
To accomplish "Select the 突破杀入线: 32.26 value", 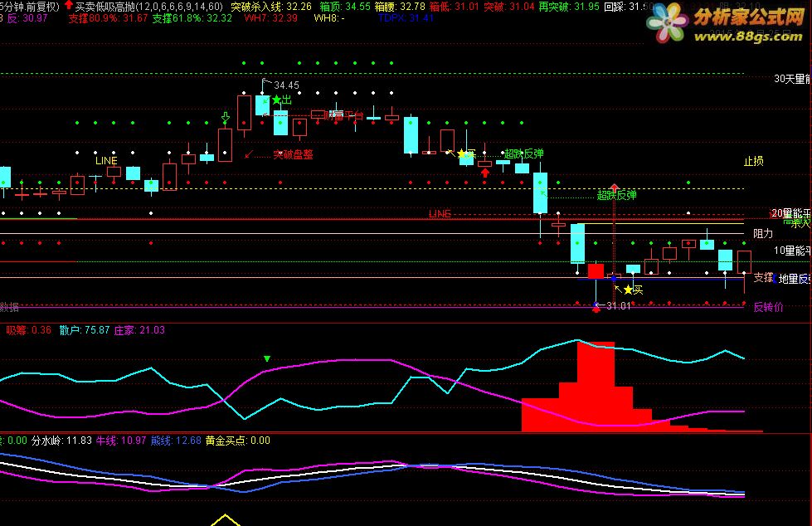I will pos(271,6).
